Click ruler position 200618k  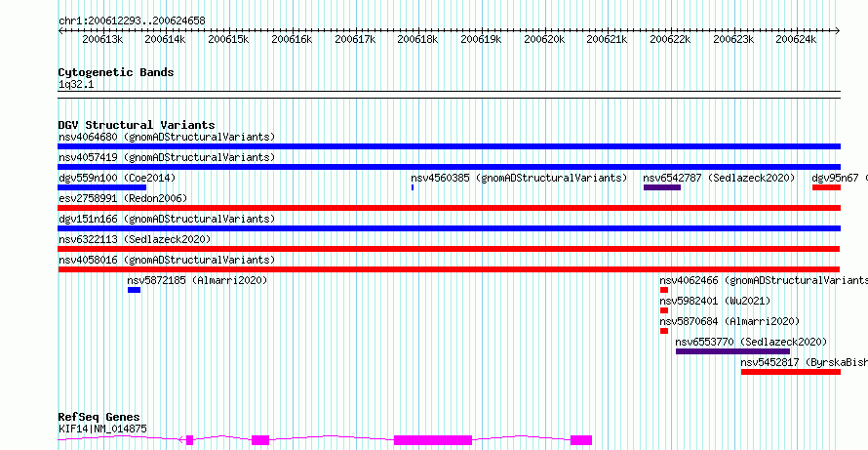(x=418, y=39)
